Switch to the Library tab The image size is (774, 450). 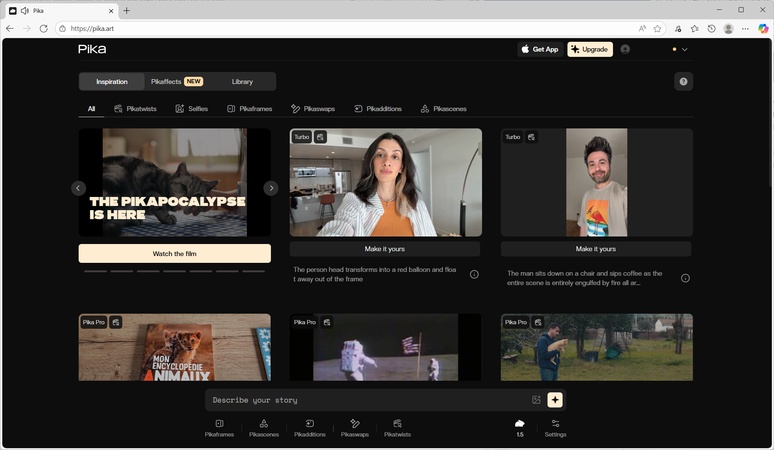(x=242, y=81)
